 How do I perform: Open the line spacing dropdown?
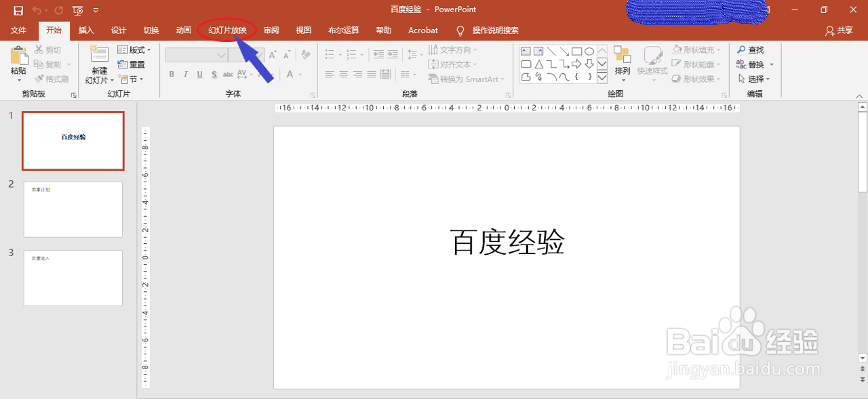414,55
